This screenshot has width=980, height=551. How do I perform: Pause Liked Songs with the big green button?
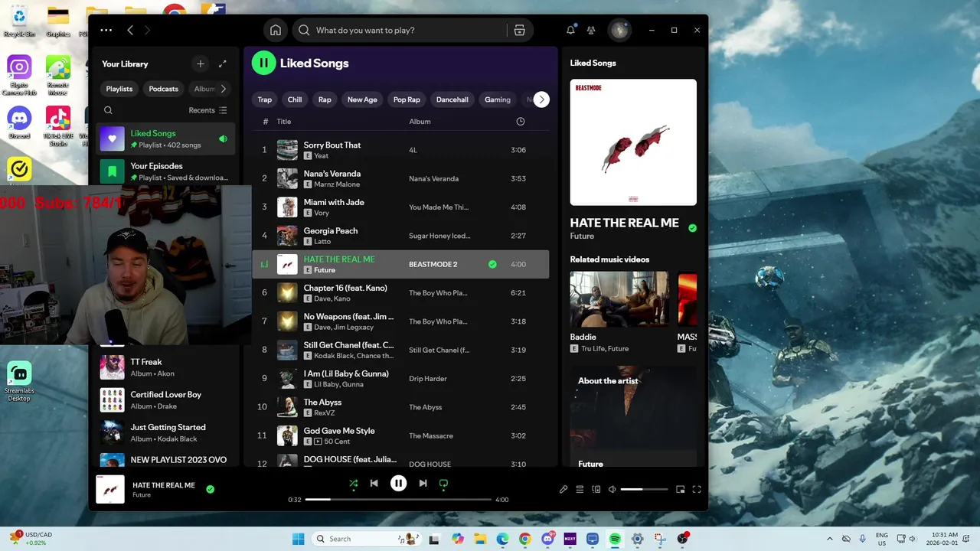coord(263,63)
